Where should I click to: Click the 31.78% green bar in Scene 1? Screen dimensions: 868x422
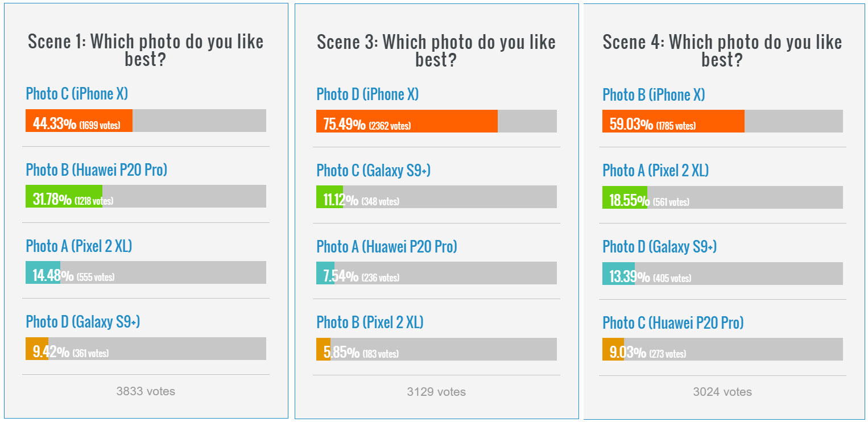click(64, 196)
